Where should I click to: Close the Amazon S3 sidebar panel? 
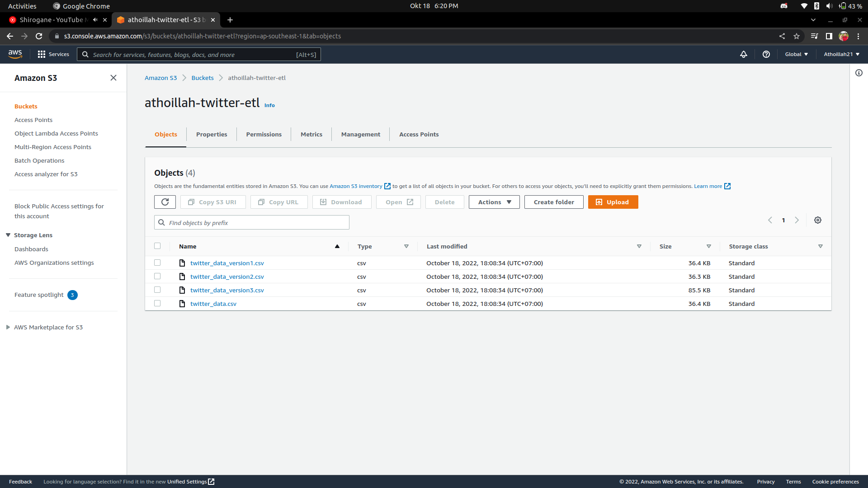[113, 78]
